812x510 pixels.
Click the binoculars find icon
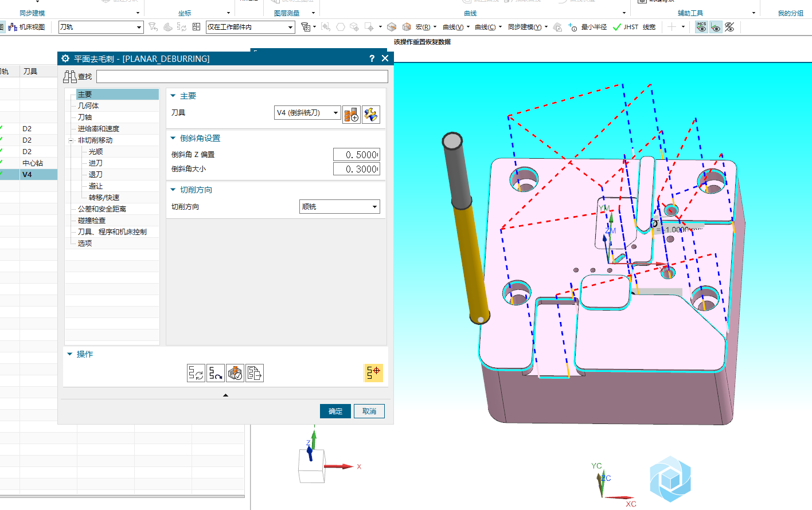click(x=70, y=77)
